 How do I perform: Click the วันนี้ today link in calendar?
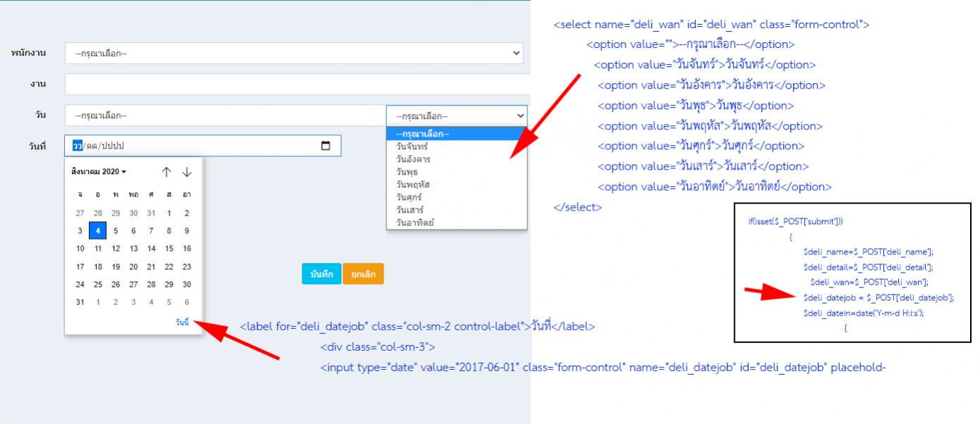[183, 322]
